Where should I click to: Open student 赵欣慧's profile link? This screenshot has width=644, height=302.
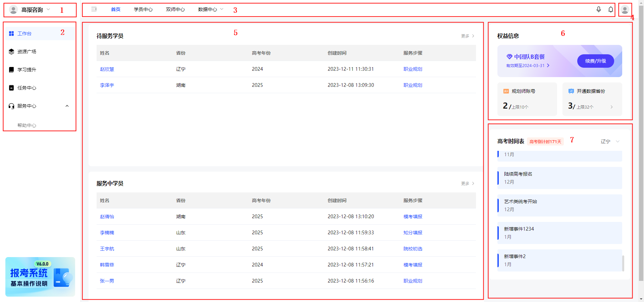tap(107, 69)
